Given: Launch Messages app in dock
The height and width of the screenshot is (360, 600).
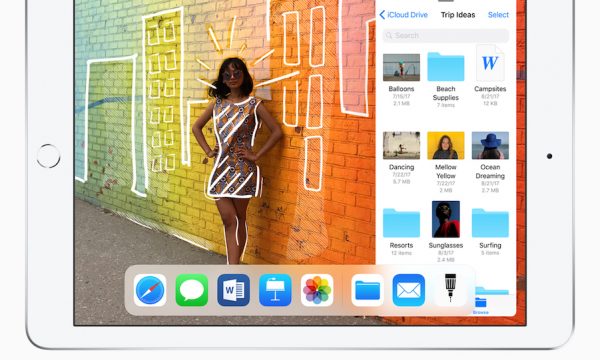Looking at the screenshot, I should (192, 290).
